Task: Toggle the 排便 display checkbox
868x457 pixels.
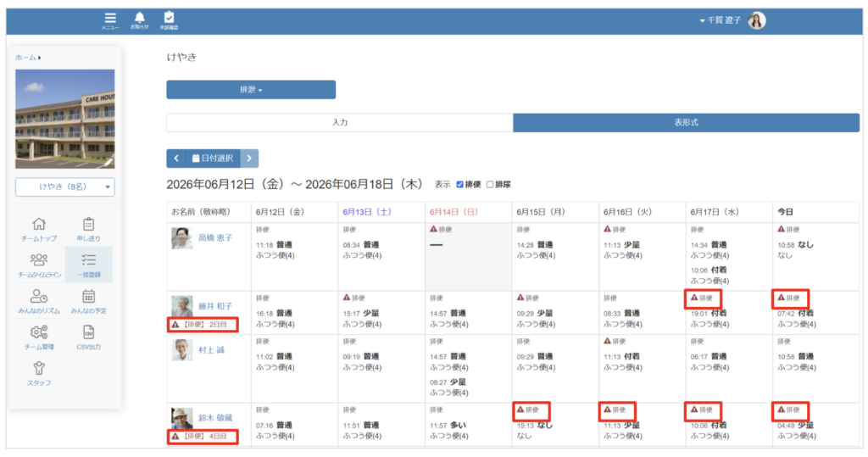Action: point(459,185)
